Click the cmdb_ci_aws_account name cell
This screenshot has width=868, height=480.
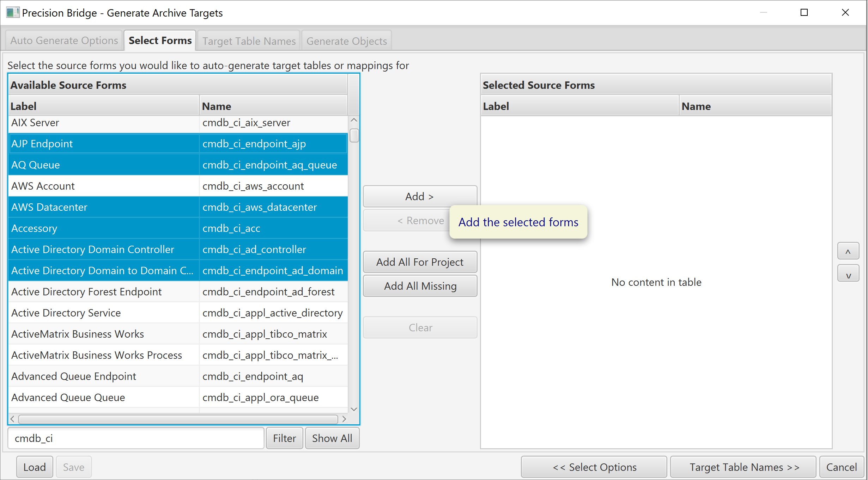click(274, 186)
